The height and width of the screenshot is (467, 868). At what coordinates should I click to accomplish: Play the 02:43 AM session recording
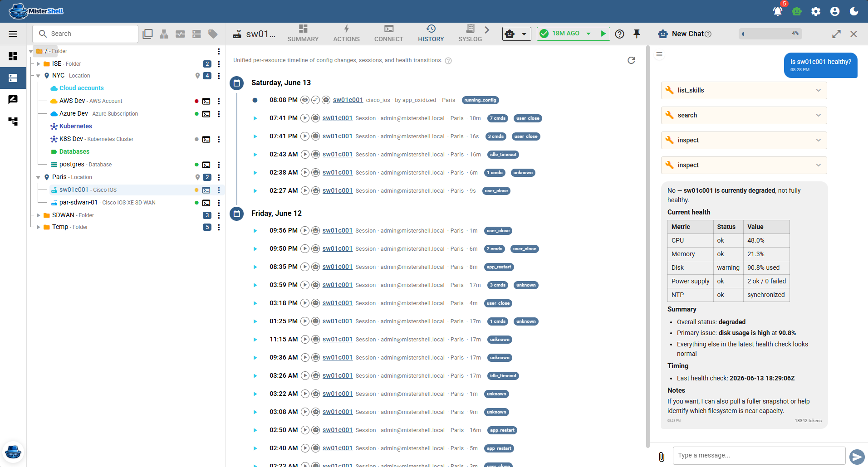tap(305, 155)
